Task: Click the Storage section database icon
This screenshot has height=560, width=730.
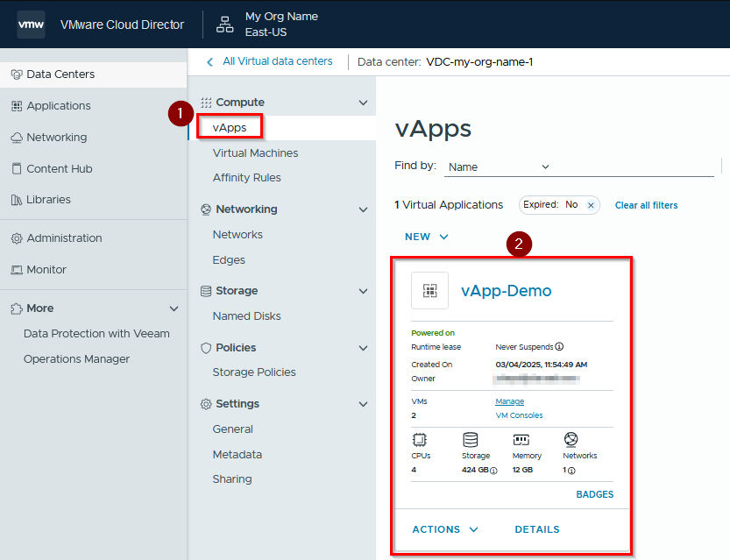Action: [x=206, y=291]
